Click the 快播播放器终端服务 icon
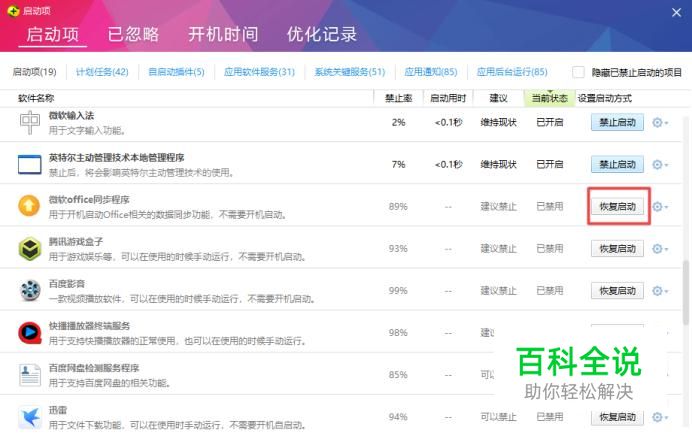Image resolution: width=692 pixels, height=436 pixels. [30, 333]
